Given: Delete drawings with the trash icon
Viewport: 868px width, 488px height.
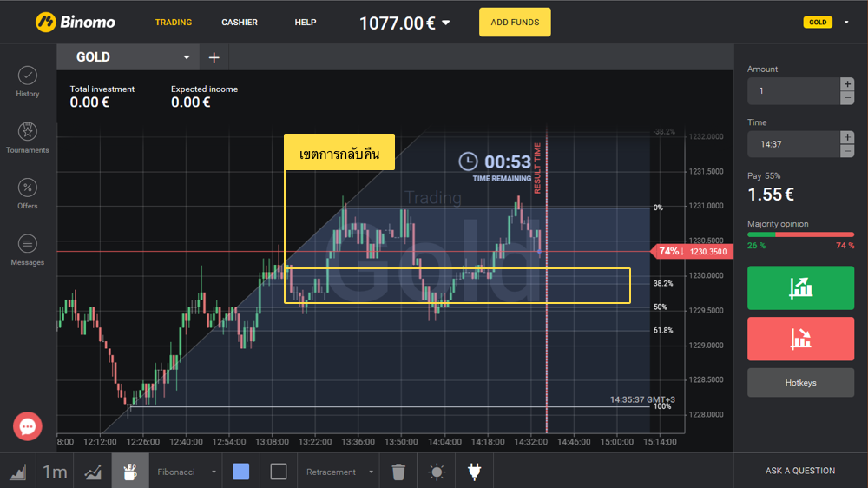Looking at the screenshot, I should (398, 472).
